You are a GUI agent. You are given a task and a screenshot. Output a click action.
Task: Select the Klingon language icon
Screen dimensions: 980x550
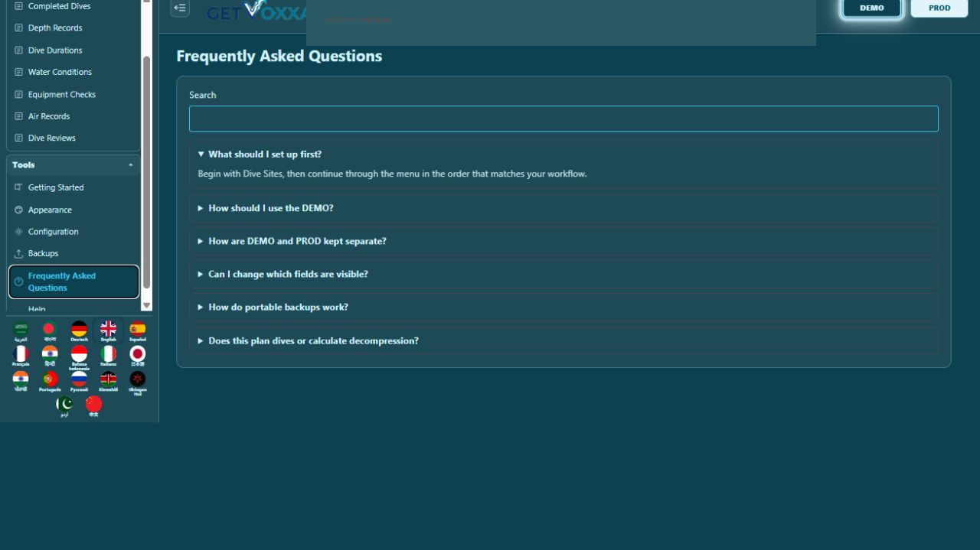138,382
